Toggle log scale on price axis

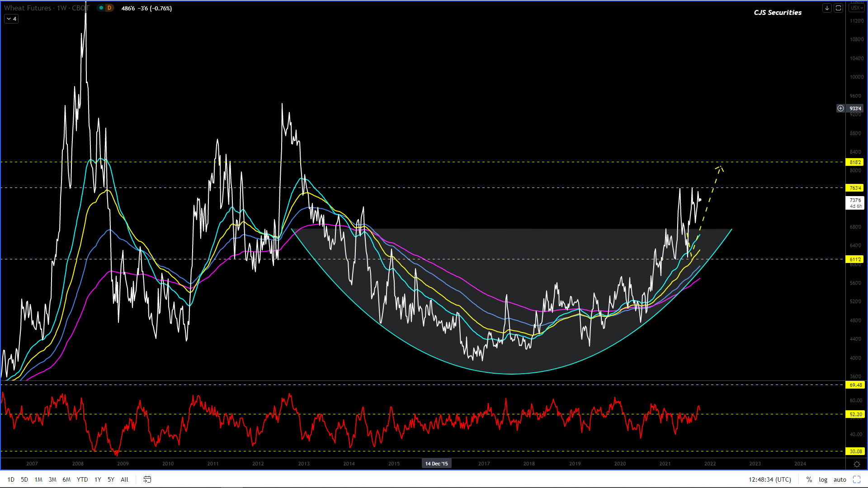tap(823, 479)
